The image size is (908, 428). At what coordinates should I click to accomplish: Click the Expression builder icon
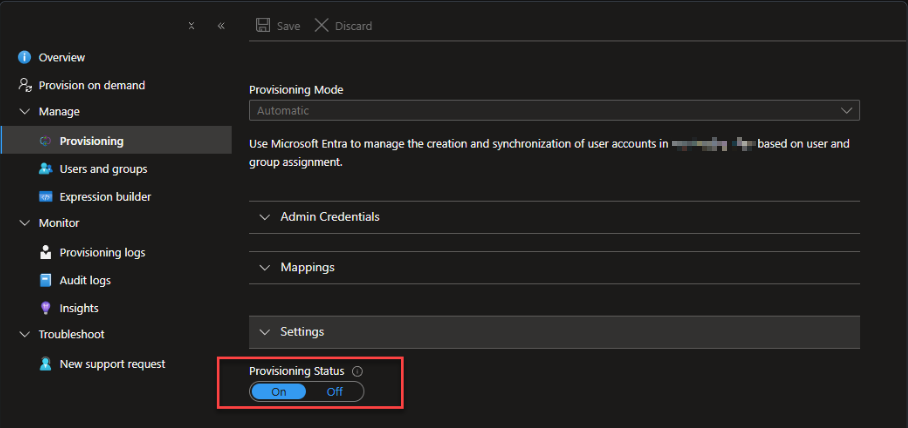[x=45, y=197]
